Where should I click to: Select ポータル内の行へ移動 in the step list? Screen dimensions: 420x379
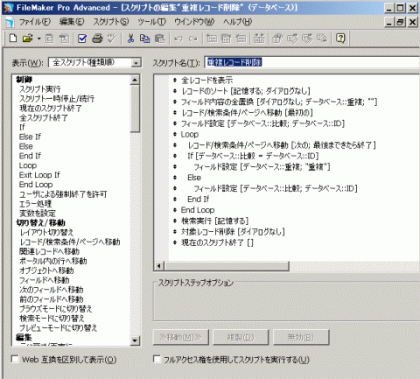click(53, 261)
